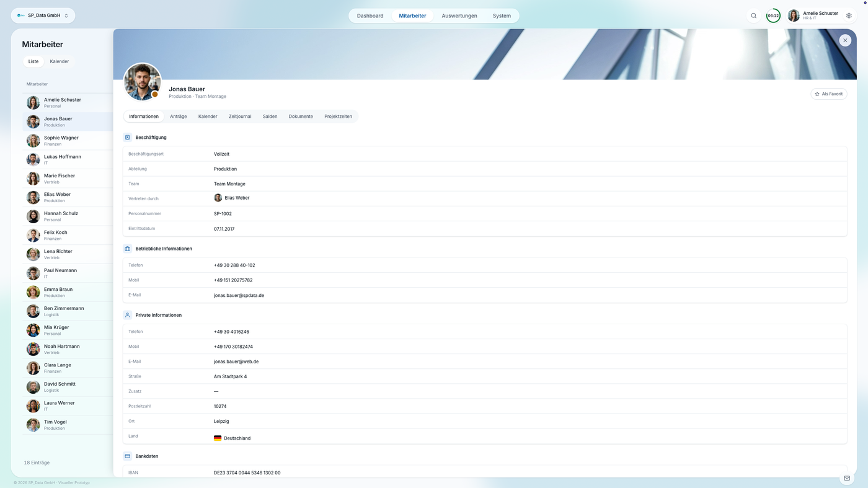This screenshot has width=868, height=488.
Task: Open Felix Koch's employee entry
Action: 68,236
